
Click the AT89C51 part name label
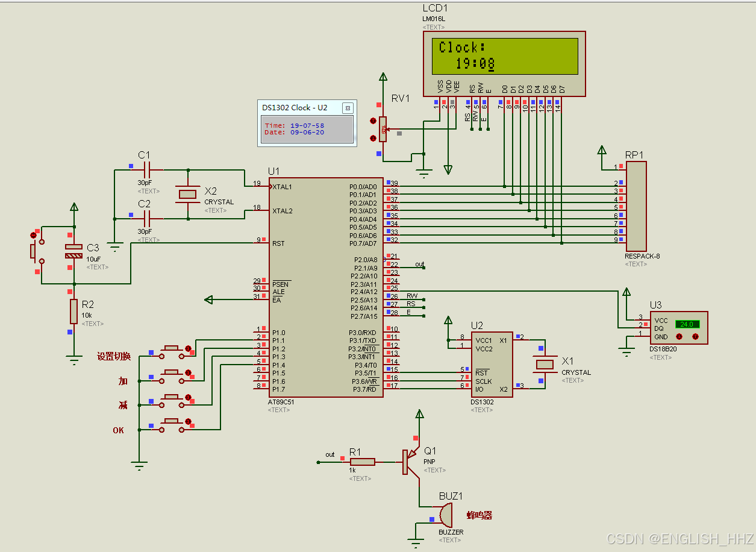pyautogui.click(x=282, y=402)
